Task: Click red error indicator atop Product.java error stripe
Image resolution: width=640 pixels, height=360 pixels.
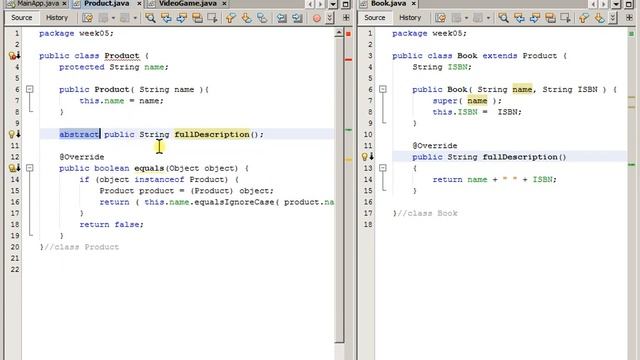Action: (x=348, y=34)
